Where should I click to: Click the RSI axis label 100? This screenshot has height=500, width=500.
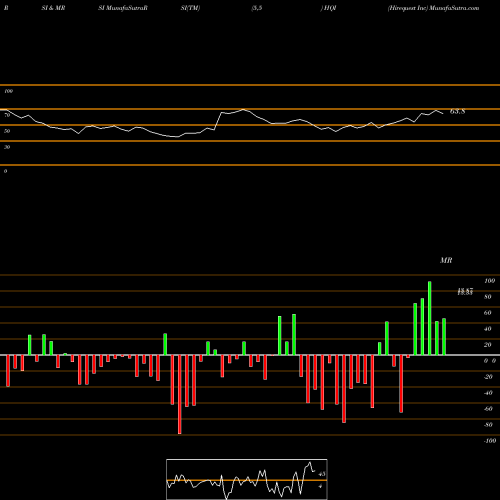pyautogui.click(x=9, y=91)
